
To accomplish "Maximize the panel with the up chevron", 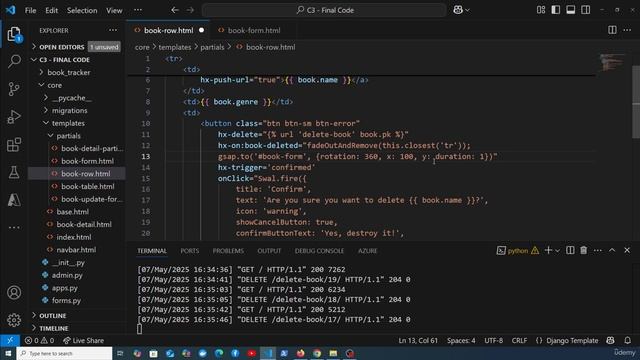I will (x=612, y=250).
